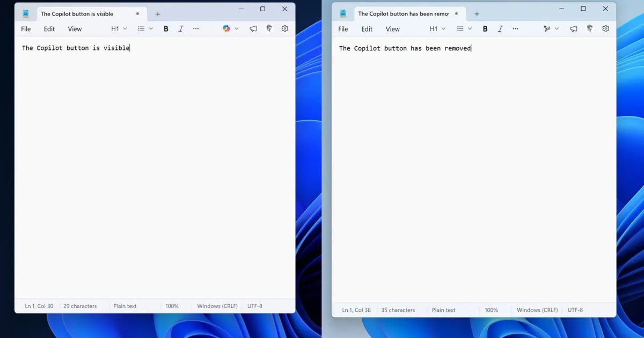644x338 pixels.
Task: Click the Copilot icon in the left Notepad window
Action: click(x=226, y=29)
